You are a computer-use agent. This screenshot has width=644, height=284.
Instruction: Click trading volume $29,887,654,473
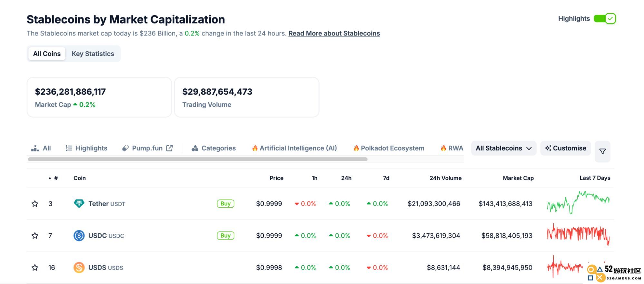click(x=217, y=92)
